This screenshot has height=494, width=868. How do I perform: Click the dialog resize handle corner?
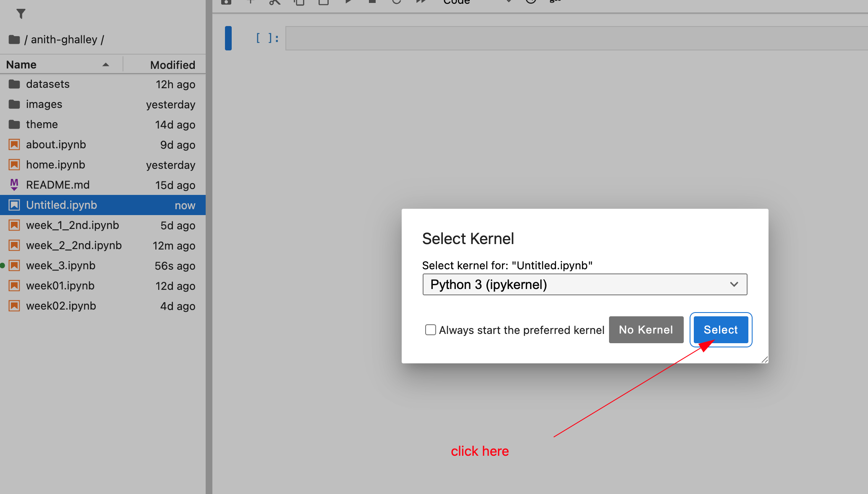[x=764, y=360]
